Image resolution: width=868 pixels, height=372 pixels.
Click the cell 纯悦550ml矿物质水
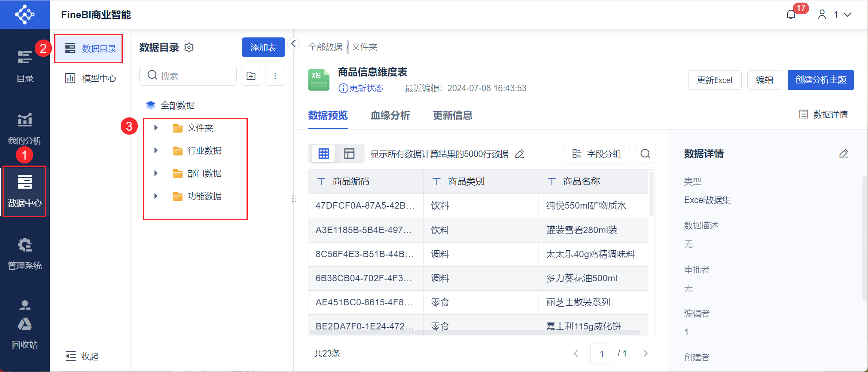[593, 206]
